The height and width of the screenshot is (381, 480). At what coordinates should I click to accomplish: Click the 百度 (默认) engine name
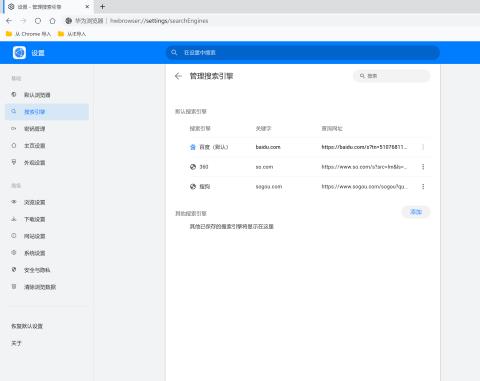pyautogui.click(x=214, y=147)
